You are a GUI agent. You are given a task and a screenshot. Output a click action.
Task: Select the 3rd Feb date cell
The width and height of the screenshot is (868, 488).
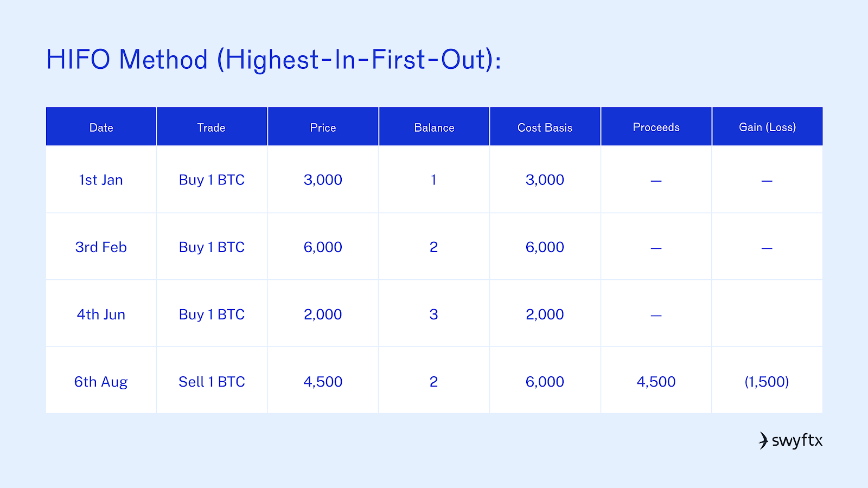coord(101,247)
